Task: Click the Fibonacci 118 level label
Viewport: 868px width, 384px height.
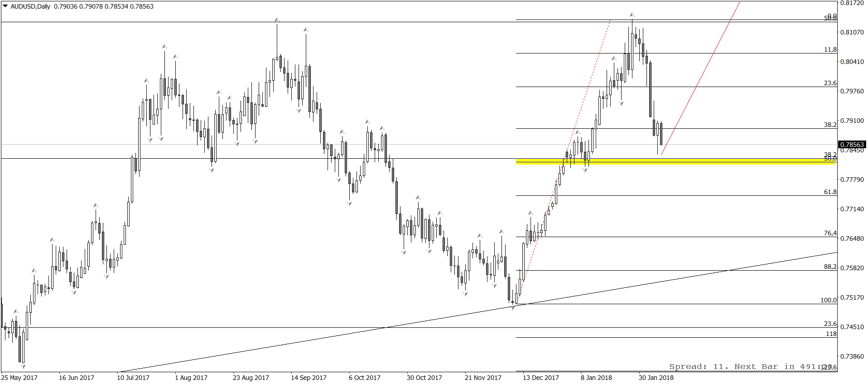Action: [x=831, y=334]
